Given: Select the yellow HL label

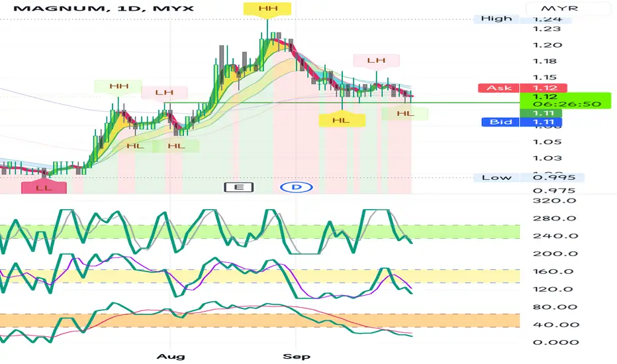Looking at the screenshot, I should pos(342,120).
